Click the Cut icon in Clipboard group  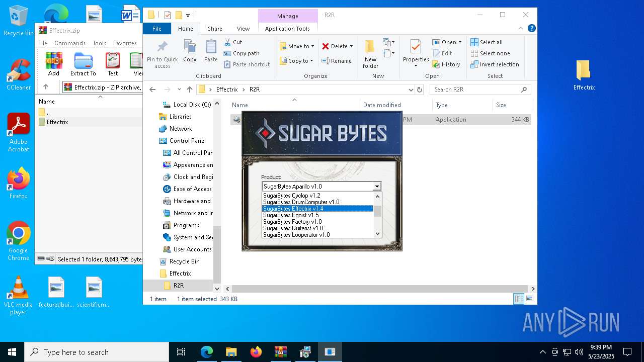point(227,42)
